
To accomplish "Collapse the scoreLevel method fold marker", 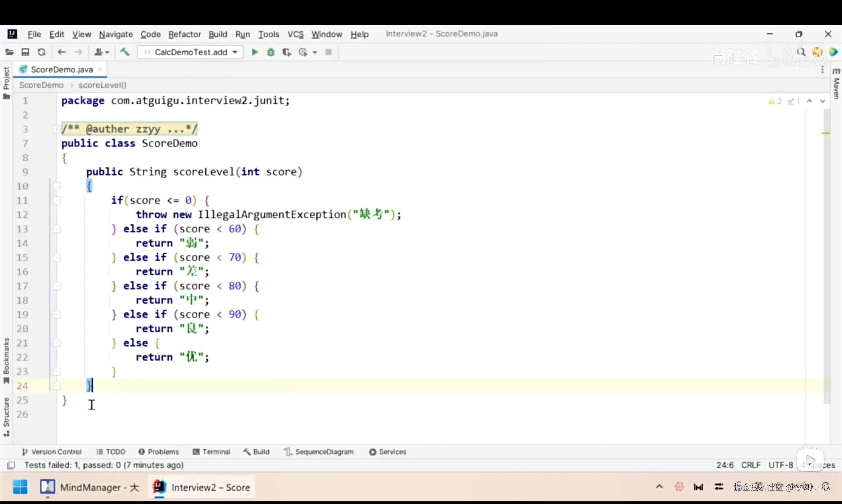I will click(57, 186).
